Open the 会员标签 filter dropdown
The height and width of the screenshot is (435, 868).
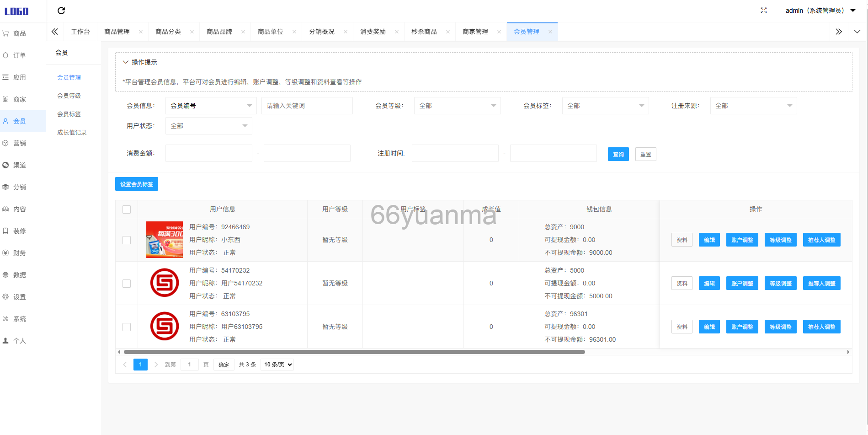[605, 106]
